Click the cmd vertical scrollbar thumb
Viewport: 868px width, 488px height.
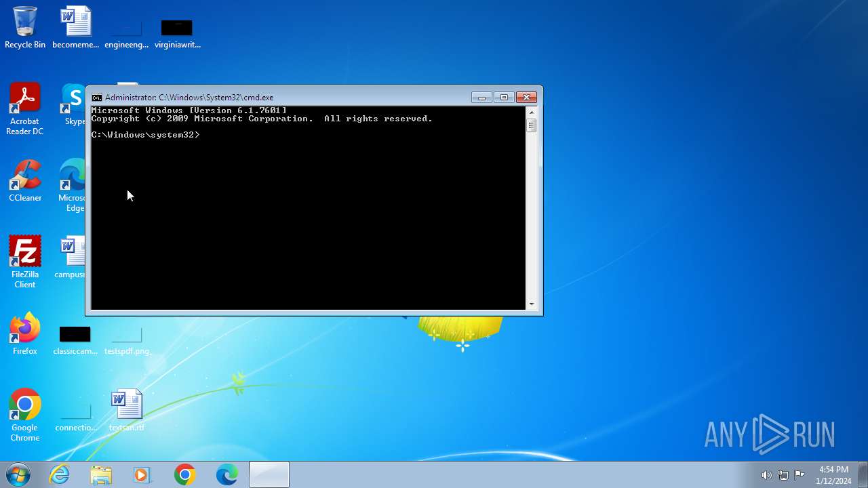[x=532, y=125]
